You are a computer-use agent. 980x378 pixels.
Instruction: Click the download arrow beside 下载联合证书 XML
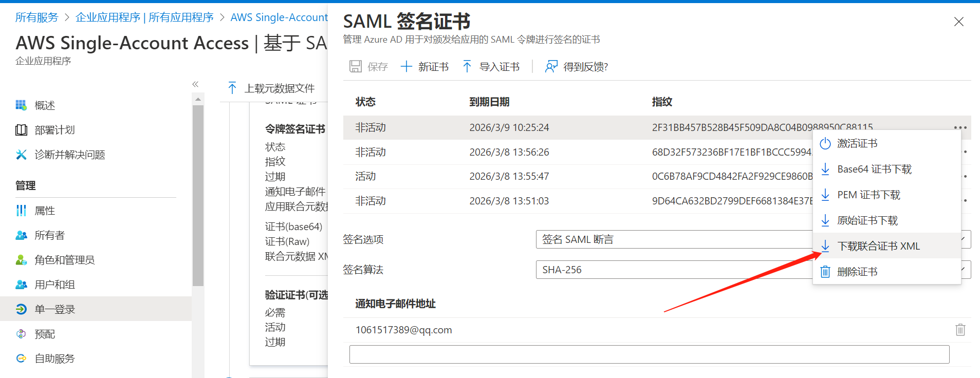click(x=825, y=246)
